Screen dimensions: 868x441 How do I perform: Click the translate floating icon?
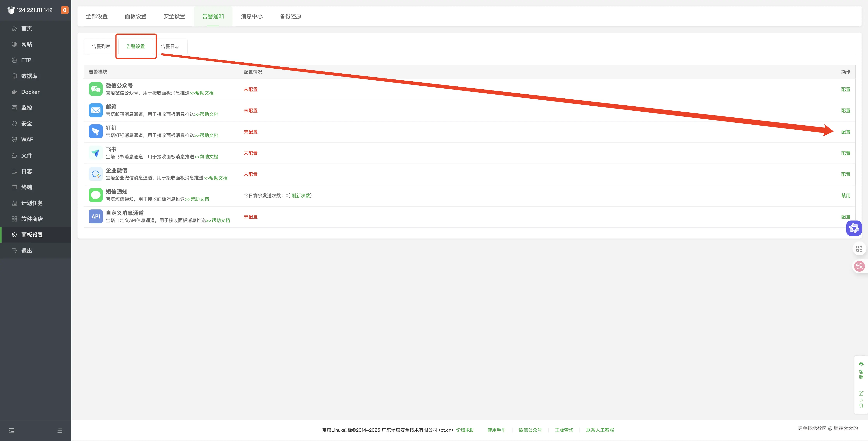click(x=859, y=266)
